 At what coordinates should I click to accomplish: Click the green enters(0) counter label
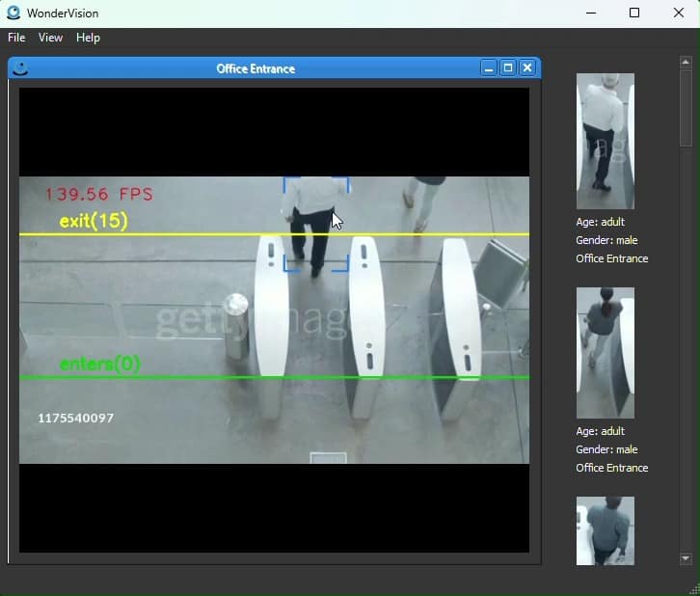(x=99, y=364)
